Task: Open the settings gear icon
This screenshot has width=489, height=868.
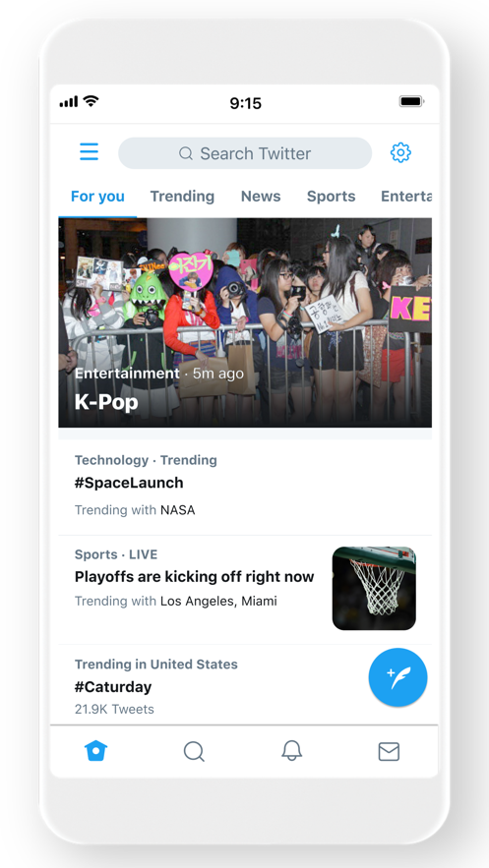Action: coord(400,152)
